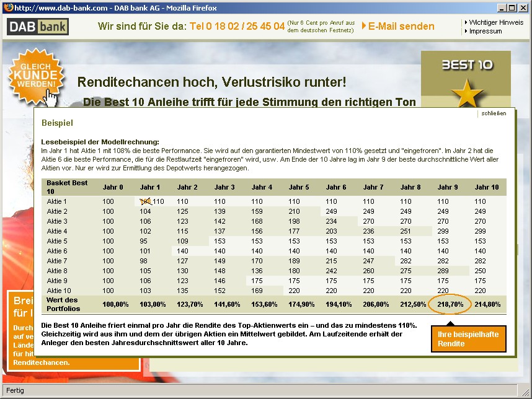Click the Gleich Kunde werden badge

click(x=36, y=76)
